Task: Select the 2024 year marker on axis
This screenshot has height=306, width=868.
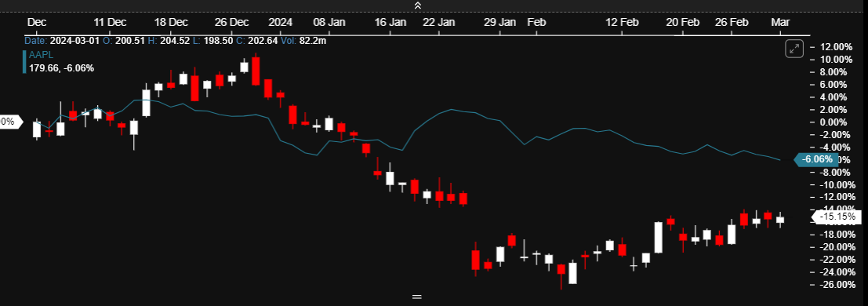Action: [280, 22]
